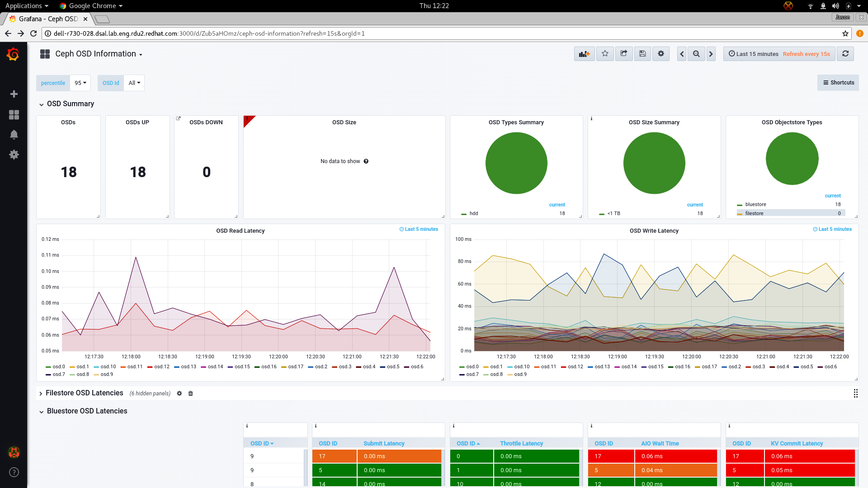
Task: Toggle osd.13 series in Write Latency legend
Action: pyautogui.click(x=602, y=367)
